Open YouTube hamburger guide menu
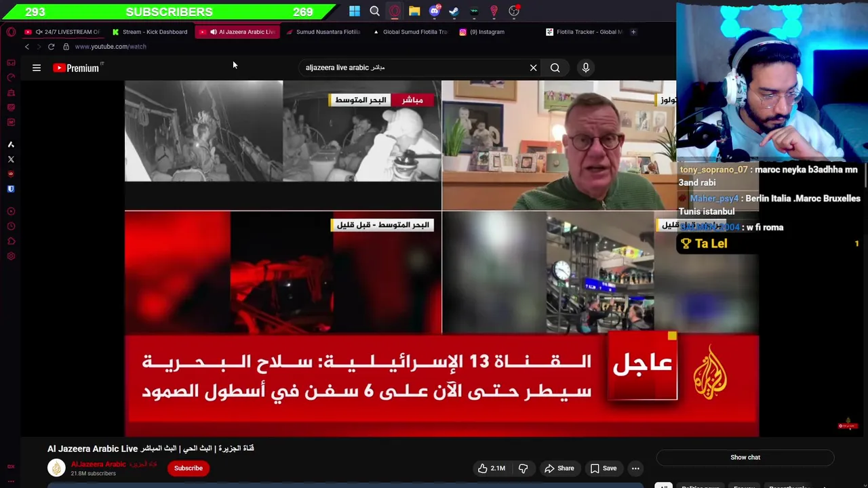This screenshot has width=868, height=488. coord(37,68)
